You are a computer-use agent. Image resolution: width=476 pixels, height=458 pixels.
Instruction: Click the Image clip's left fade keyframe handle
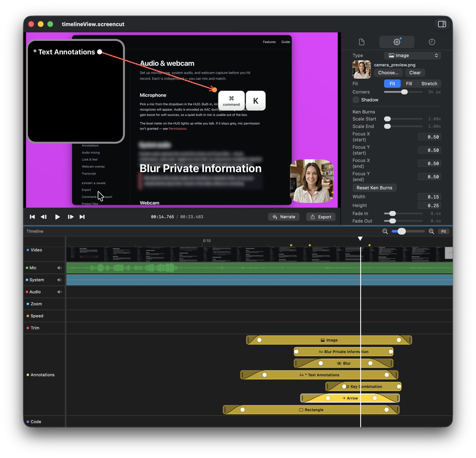point(259,340)
